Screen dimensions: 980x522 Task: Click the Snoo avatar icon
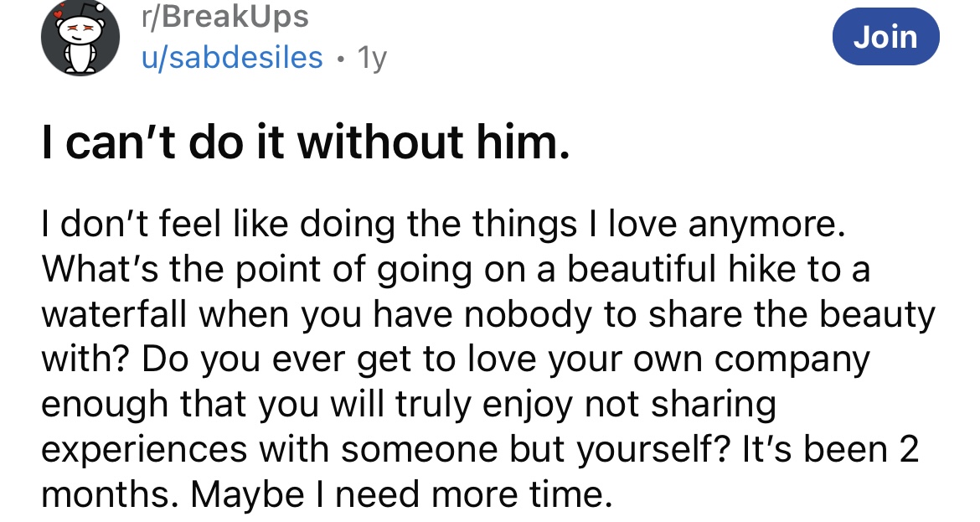80,38
